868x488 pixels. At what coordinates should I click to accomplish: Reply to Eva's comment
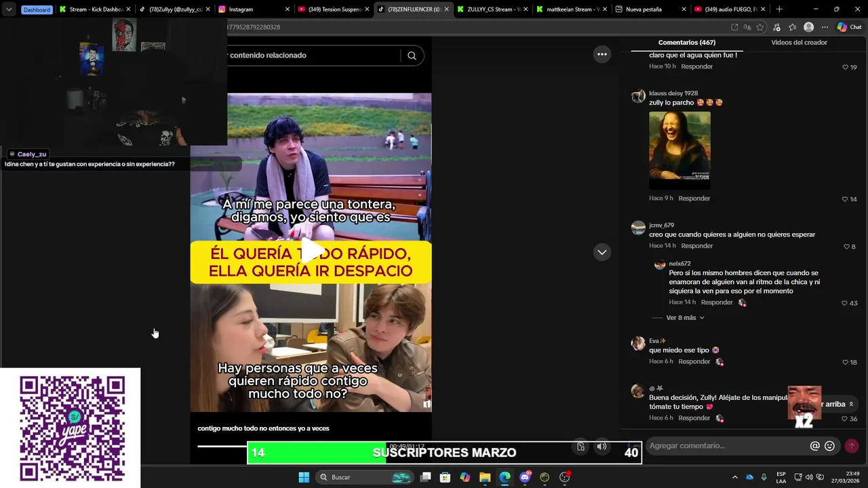tap(694, 362)
